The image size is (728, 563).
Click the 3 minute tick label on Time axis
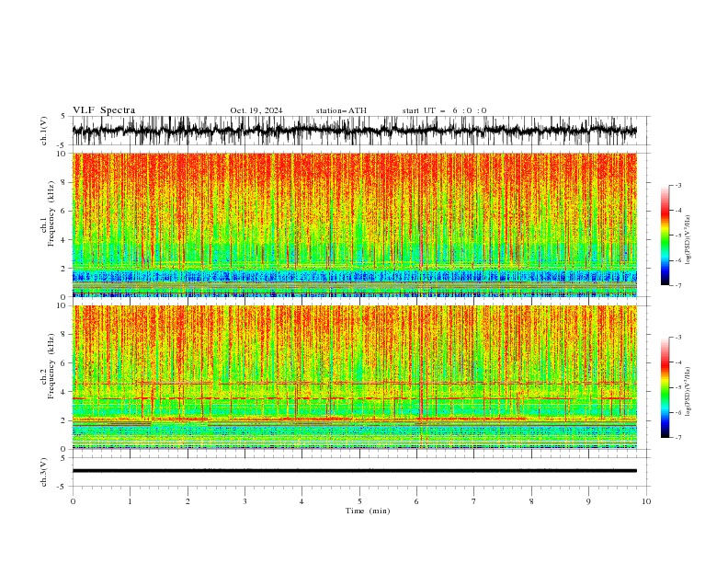(x=245, y=501)
